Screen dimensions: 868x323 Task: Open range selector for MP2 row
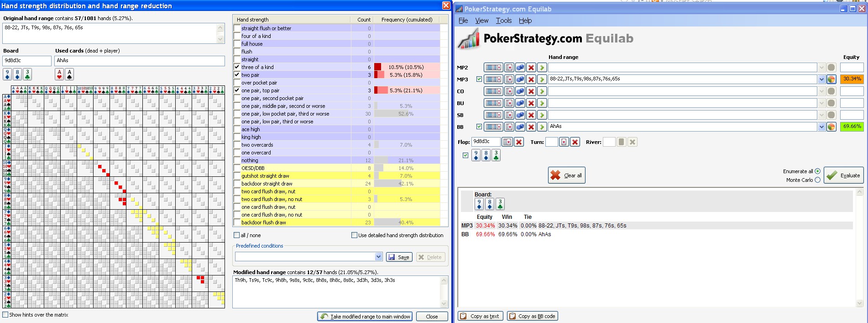click(x=493, y=67)
